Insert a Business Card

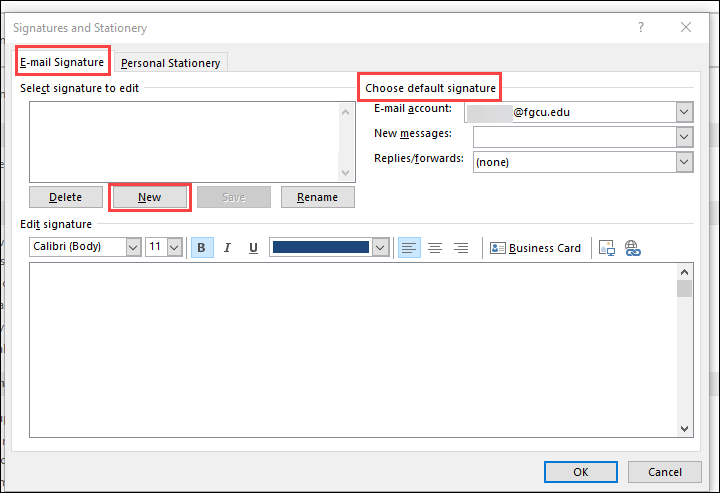tap(535, 248)
